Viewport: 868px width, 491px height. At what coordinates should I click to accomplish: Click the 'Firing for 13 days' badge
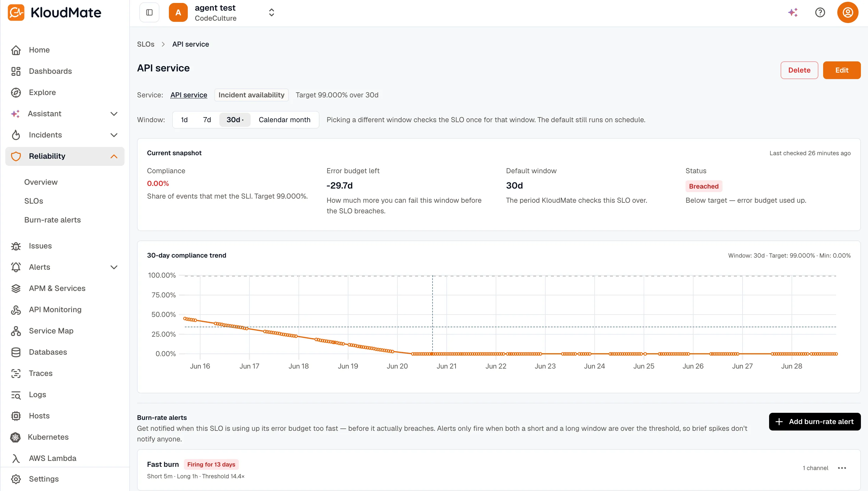211,464
